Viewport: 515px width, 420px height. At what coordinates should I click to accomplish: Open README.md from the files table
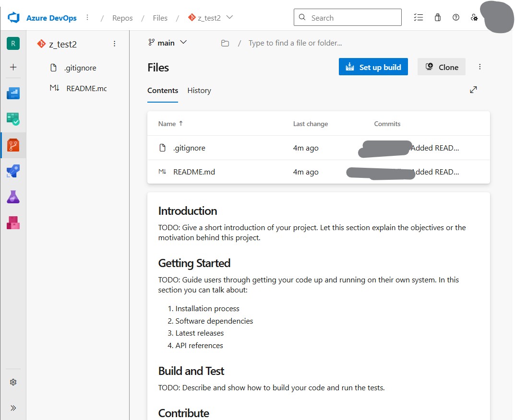(194, 172)
